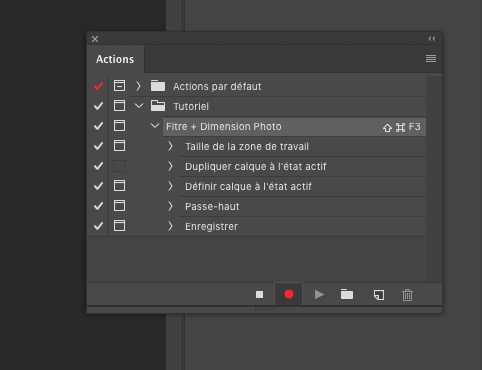Play the selected action
This screenshot has height=370, width=482.
(x=319, y=295)
